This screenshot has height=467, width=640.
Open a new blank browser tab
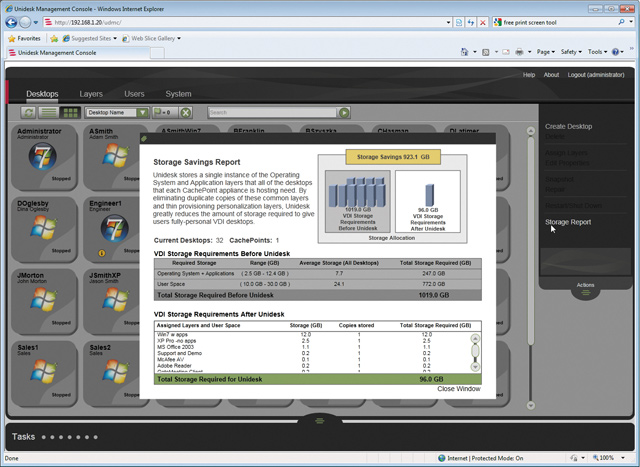[x=158, y=53]
